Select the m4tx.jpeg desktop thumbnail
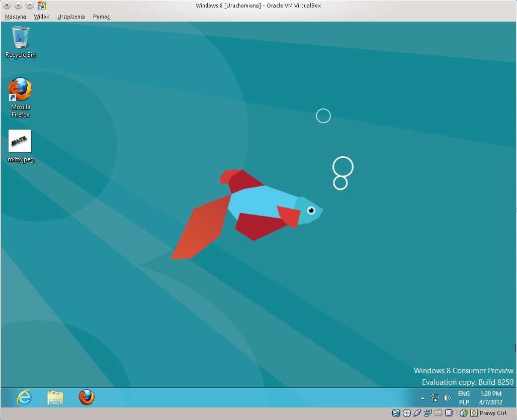 pyautogui.click(x=20, y=141)
